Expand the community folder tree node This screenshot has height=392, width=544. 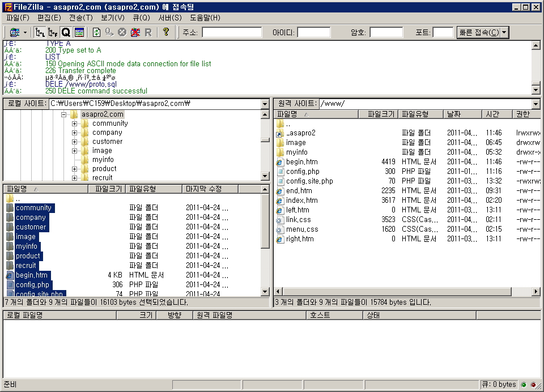(74, 123)
